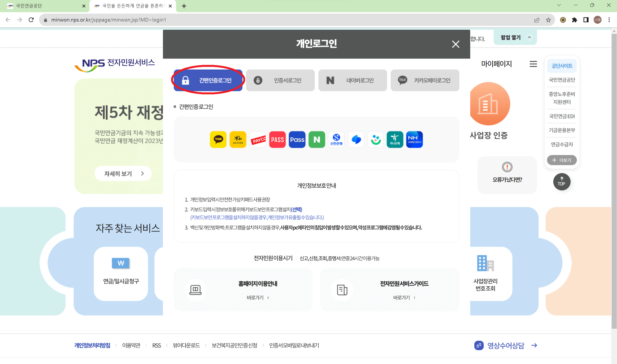
Task: Open the browser tab search dropdown
Action: click(x=559, y=5)
